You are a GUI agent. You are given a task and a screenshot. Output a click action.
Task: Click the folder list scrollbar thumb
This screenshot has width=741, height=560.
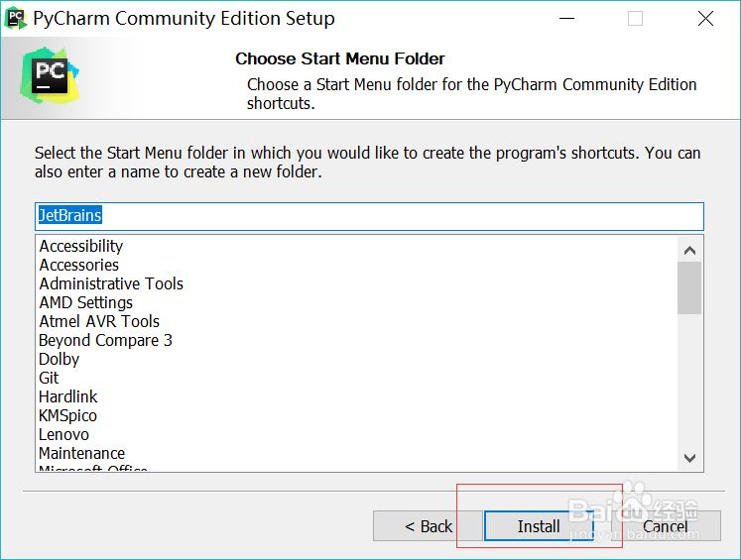point(690,287)
